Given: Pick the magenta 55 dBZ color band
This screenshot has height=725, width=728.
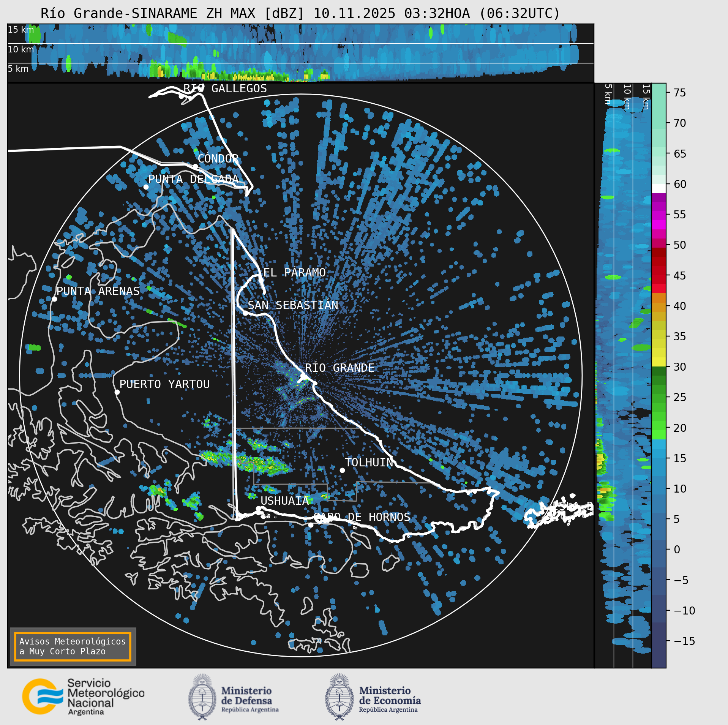Looking at the screenshot, I should point(659,216).
